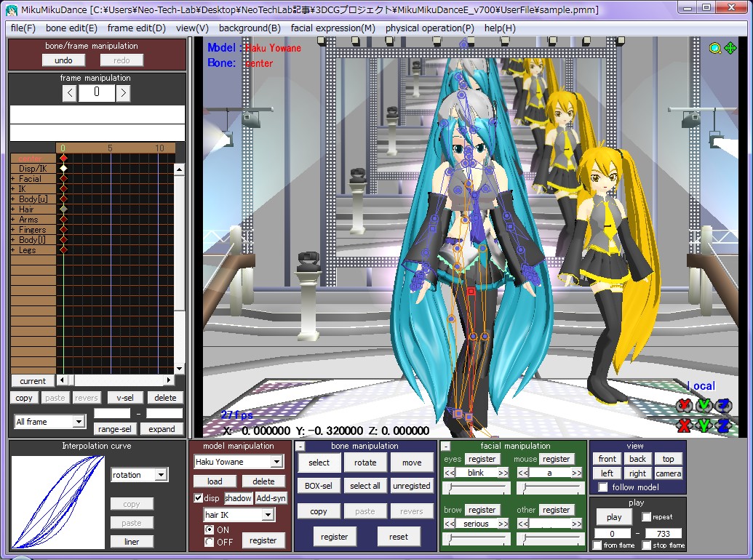Open the file(F) menu
This screenshot has height=560, width=753.
(x=23, y=28)
